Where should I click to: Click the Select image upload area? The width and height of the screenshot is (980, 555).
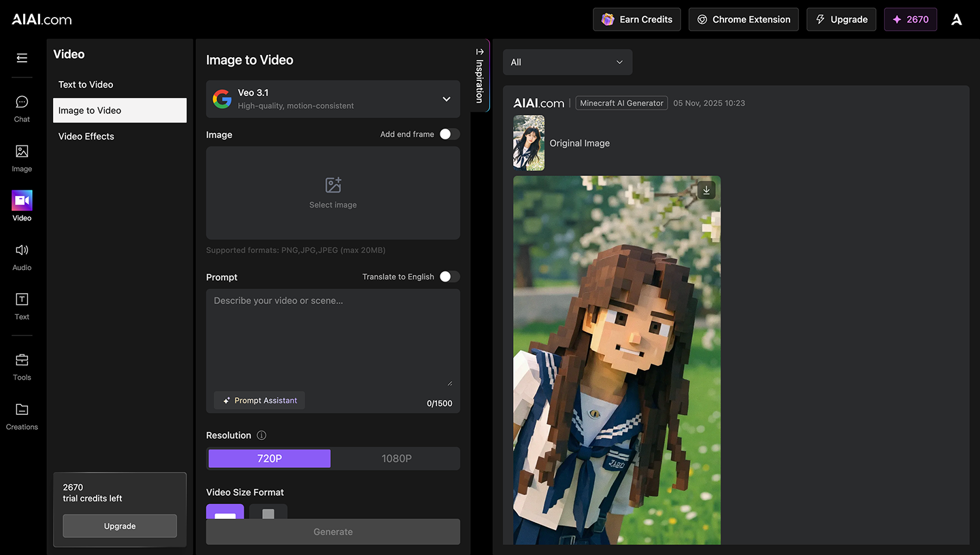pos(333,193)
